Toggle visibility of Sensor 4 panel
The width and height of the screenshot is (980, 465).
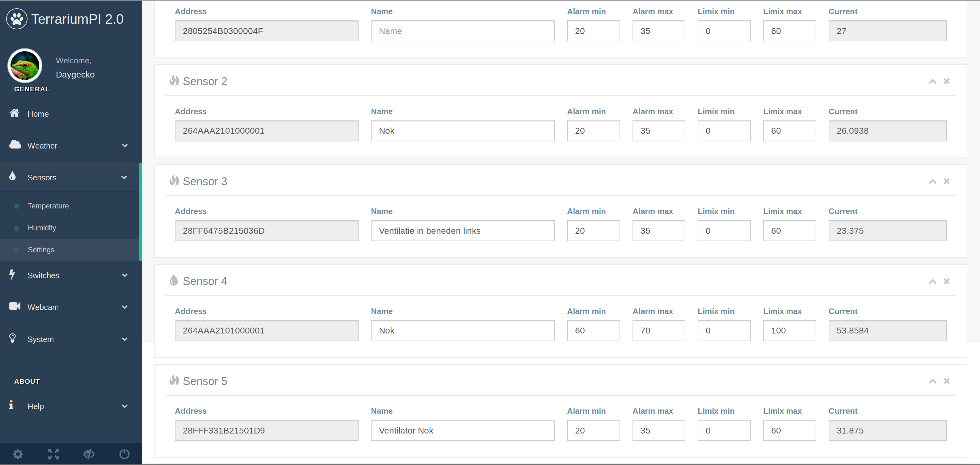[932, 281]
